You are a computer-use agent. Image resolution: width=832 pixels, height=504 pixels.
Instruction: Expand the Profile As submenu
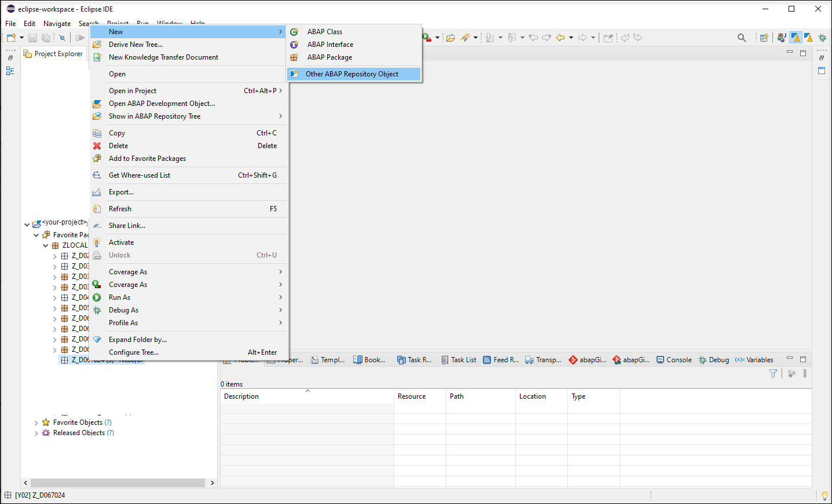189,323
